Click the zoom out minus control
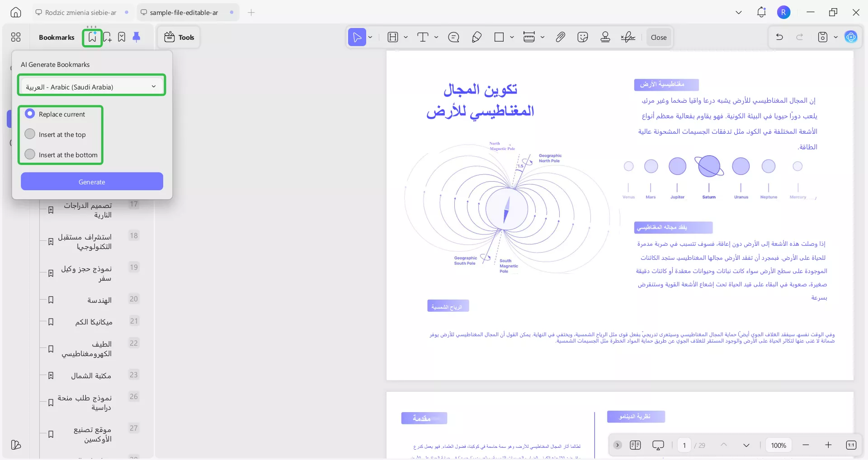The height and width of the screenshot is (460, 868). pos(806,445)
